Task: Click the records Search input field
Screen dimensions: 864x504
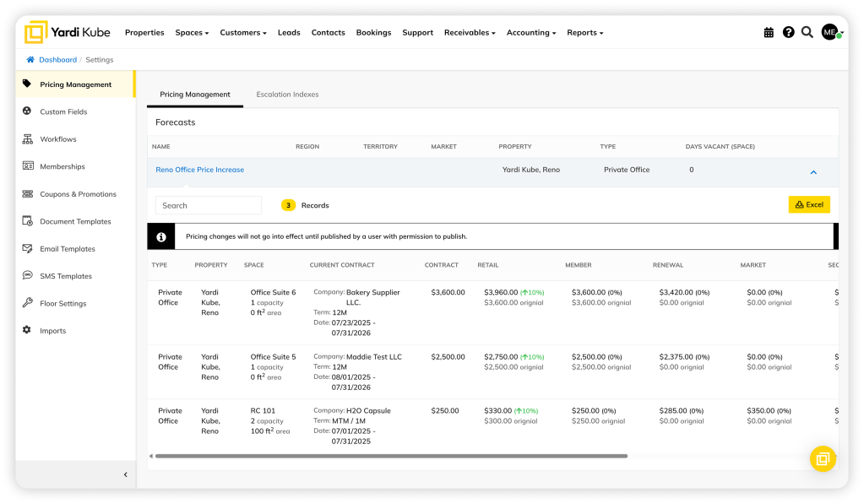Action: (209, 205)
